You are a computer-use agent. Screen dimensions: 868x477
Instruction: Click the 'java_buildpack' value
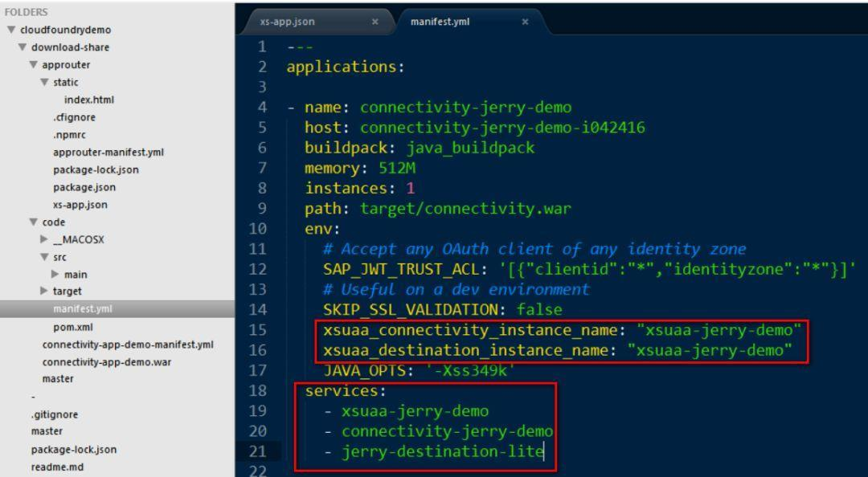(470, 149)
